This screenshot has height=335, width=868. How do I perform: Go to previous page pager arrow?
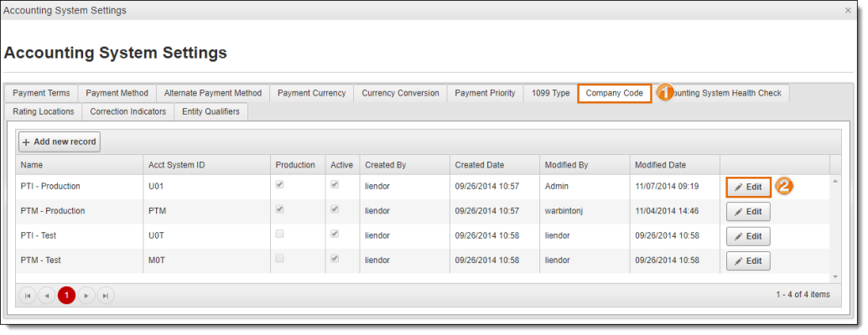click(x=47, y=295)
